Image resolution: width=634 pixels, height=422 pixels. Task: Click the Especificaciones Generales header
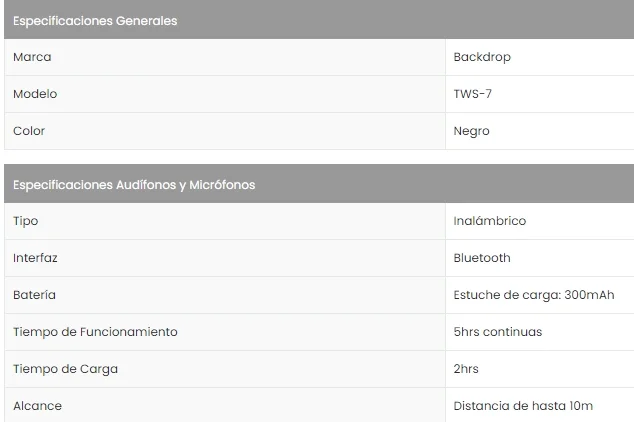click(94, 21)
